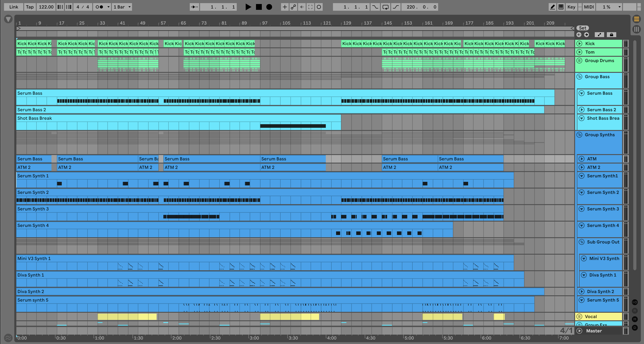
Task: Toggle the metronome button
Action: click(x=100, y=7)
